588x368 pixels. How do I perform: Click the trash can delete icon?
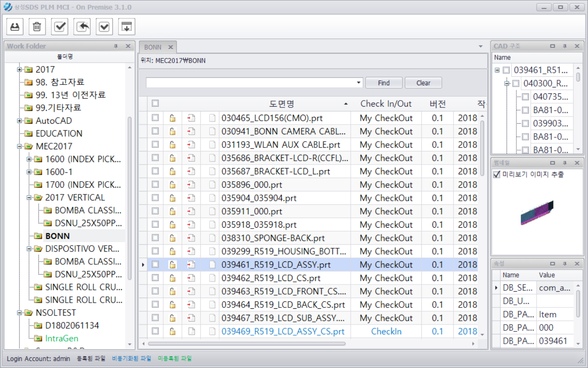point(37,27)
